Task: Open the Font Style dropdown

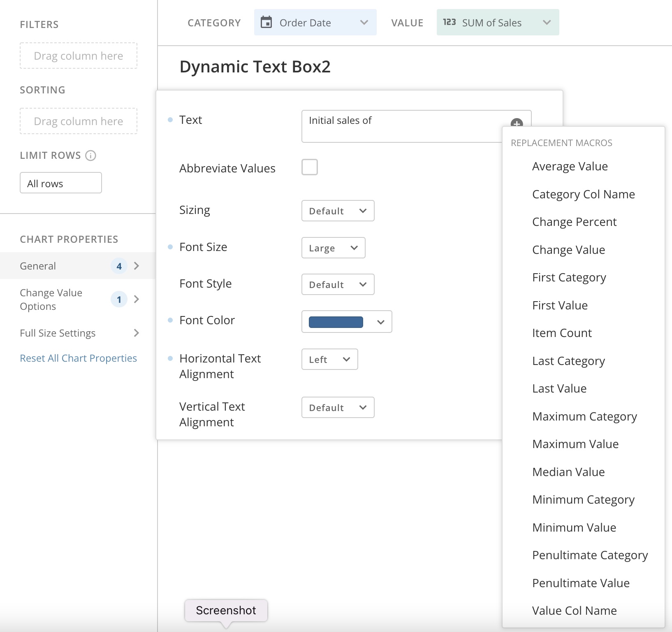Action: pos(338,284)
